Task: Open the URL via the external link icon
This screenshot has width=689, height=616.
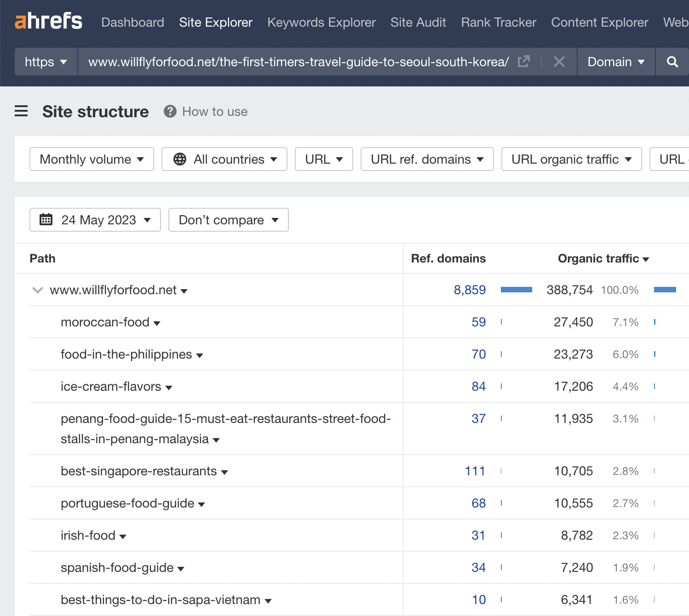Action: coord(524,61)
